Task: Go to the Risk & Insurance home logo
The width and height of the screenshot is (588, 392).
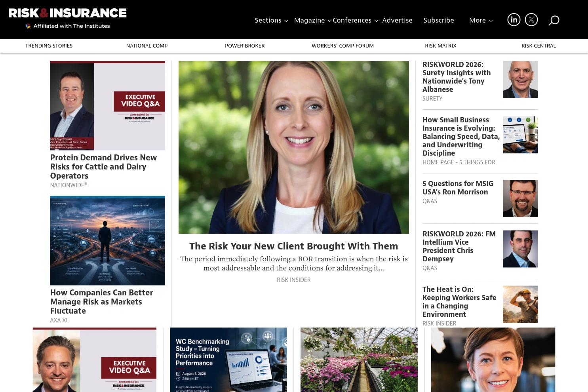Action: coord(68,13)
